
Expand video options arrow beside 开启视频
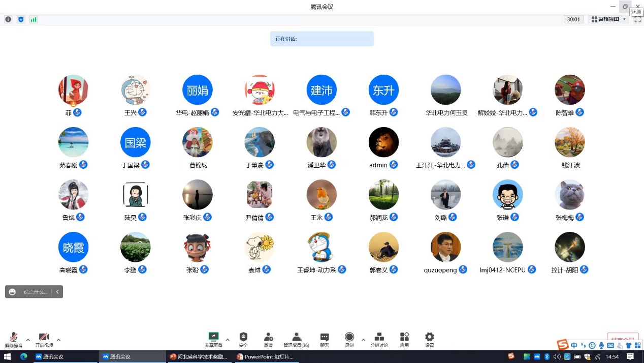58,340
